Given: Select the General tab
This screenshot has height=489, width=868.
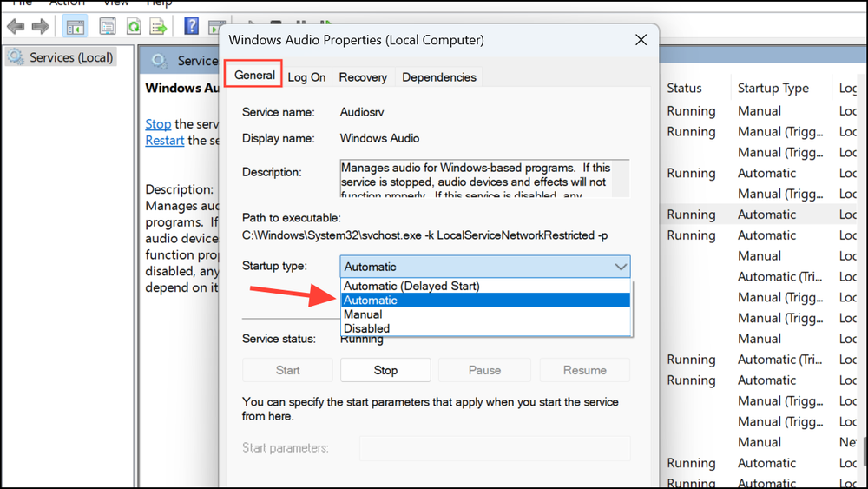Looking at the screenshot, I should point(254,75).
